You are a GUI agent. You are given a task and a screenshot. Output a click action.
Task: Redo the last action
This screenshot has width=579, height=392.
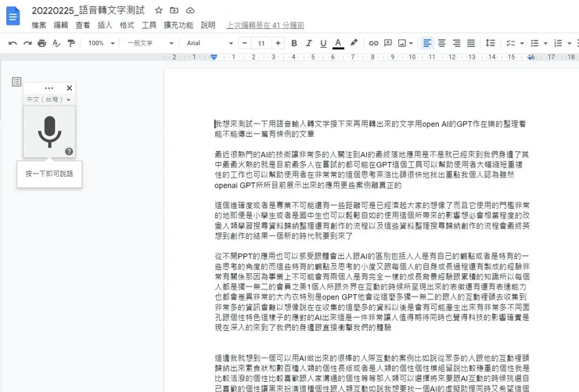click(27, 43)
